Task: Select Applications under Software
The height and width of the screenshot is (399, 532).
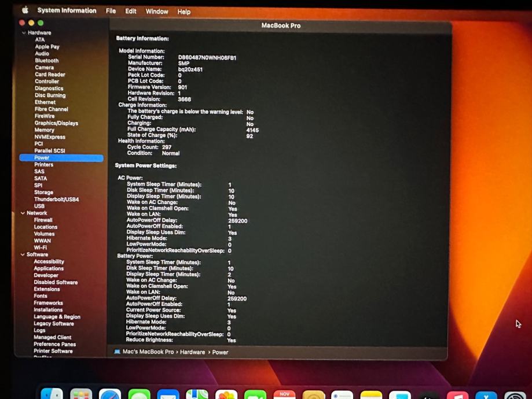Action: (x=49, y=268)
